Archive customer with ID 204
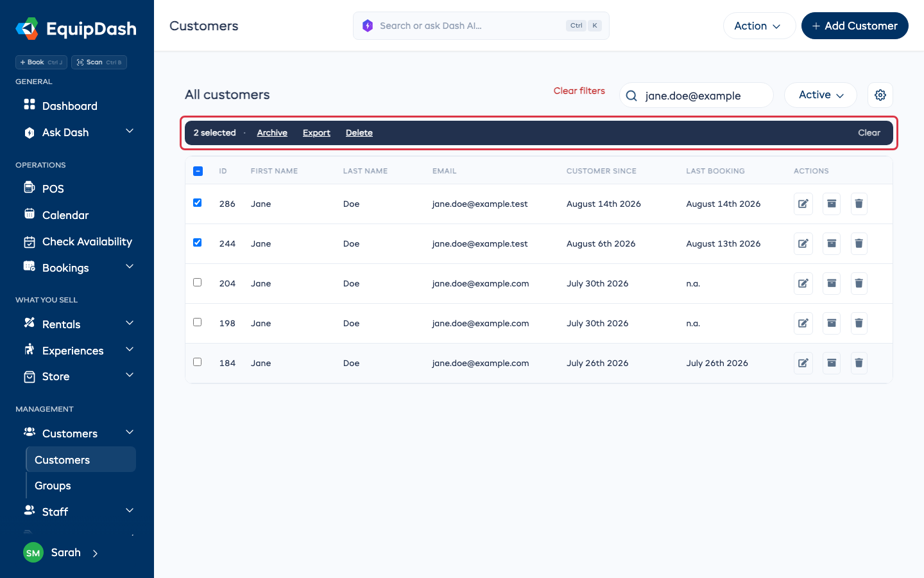This screenshot has height=578, width=924. pyautogui.click(x=832, y=283)
